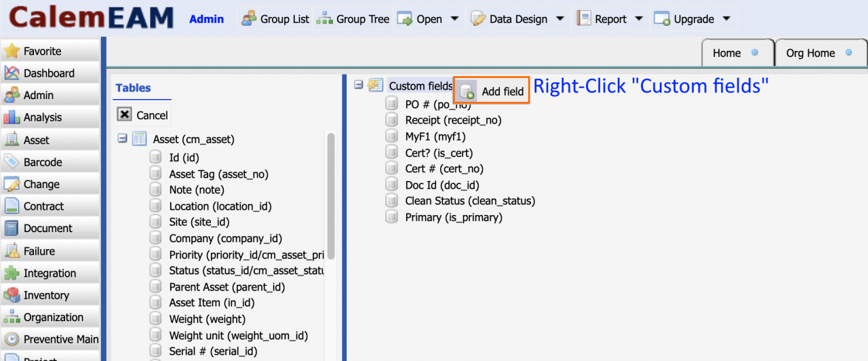Screen dimensions: 868x361
Task: Open the Change module
Action: pyautogui.click(x=50, y=184)
